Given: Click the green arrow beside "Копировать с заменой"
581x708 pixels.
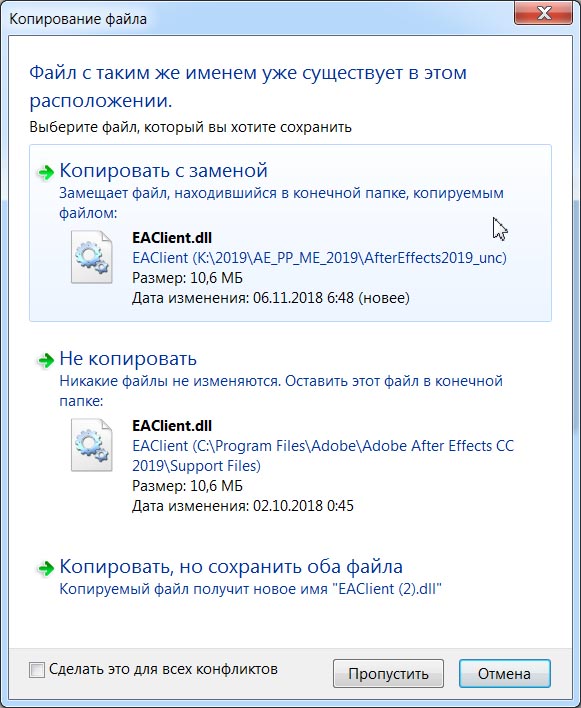Looking at the screenshot, I should tap(46, 172).
